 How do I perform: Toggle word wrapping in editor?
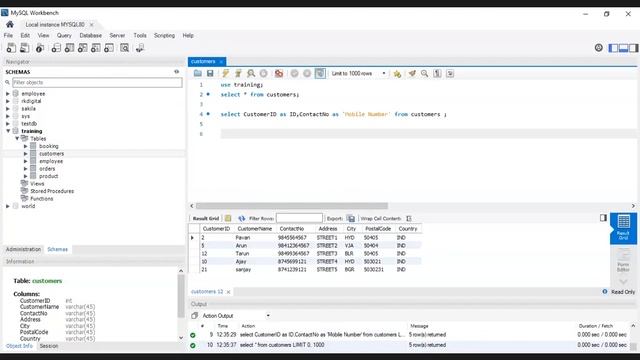[x=450, y=73]
